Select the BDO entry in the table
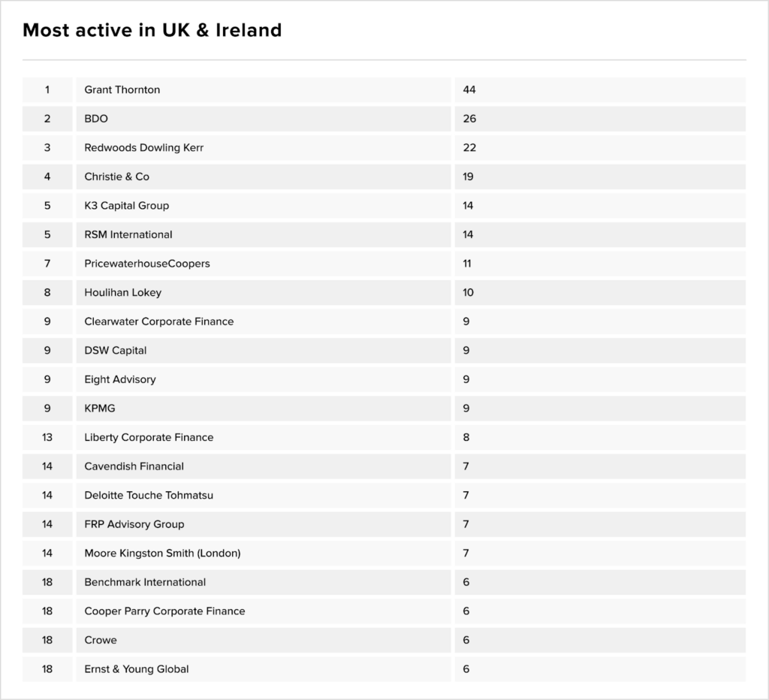Image resolution: width=769 pixels, height=700 pixels. [96, 119]
